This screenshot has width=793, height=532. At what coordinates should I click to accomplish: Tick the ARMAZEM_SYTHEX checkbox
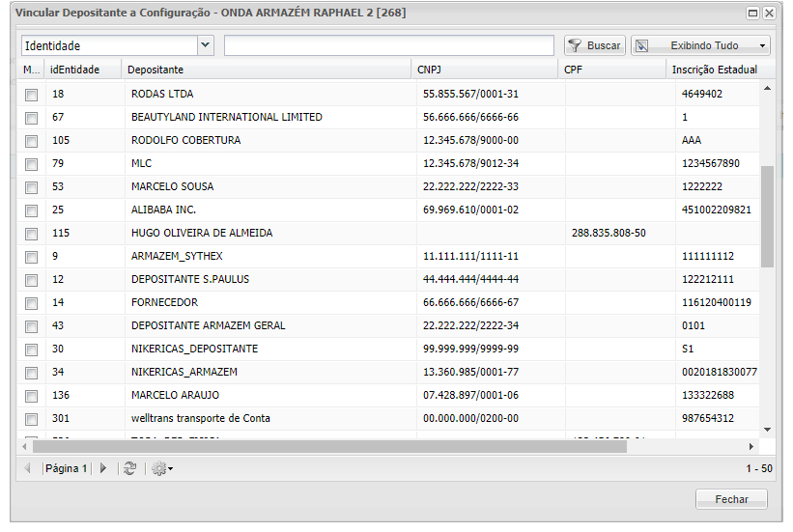click(31, 257)
